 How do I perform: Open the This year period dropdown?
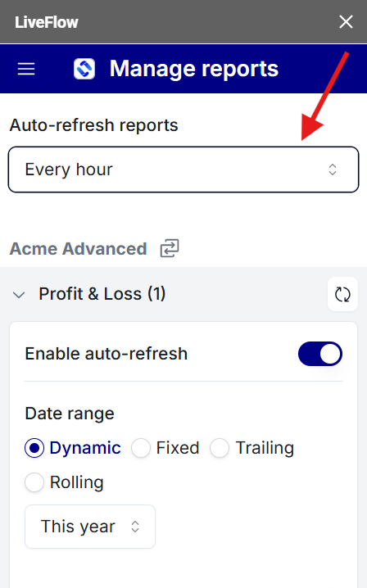[90, 527]
